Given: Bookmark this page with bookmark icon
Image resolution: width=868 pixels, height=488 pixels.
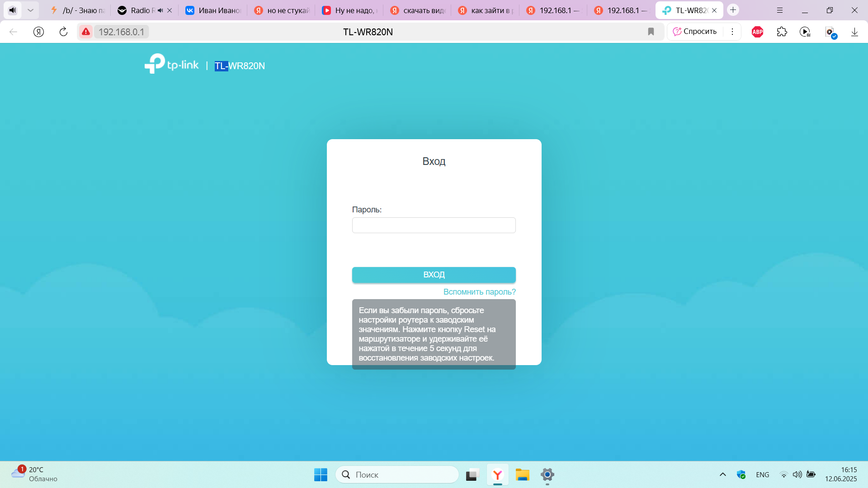Looking at the screenshot, I should 651,32.
